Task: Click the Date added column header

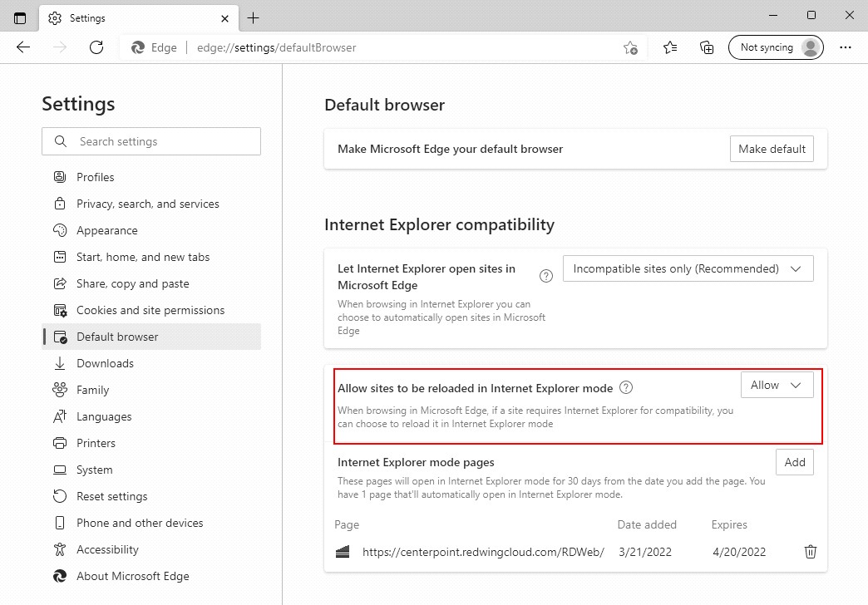Action: (647, 524)
